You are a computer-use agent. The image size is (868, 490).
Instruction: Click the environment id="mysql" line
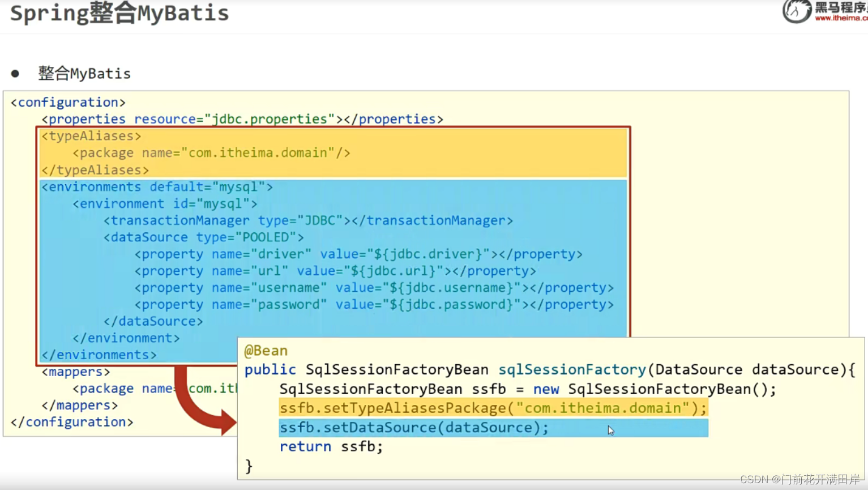pos(165,204)
